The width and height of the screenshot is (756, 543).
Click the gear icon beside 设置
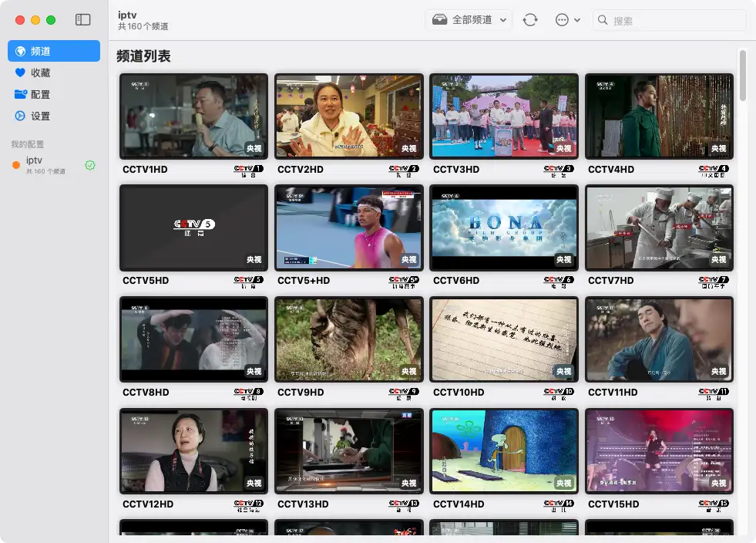(20, 116)
